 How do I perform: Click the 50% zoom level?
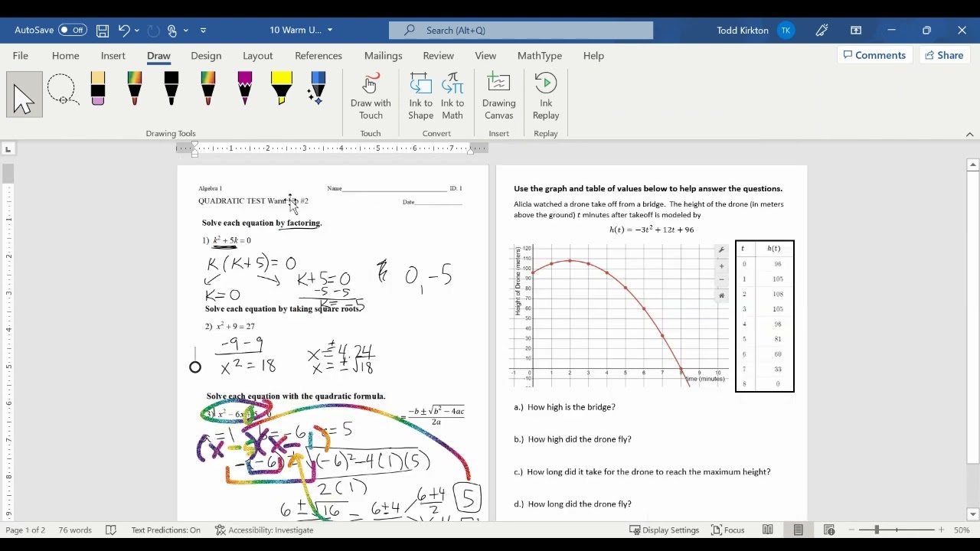(962, 530)
